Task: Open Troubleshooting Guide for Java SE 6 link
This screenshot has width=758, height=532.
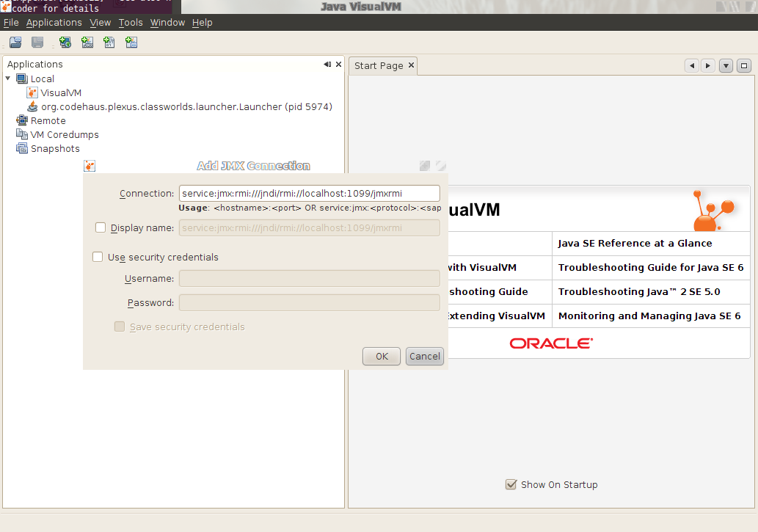Action: point(651,267)
